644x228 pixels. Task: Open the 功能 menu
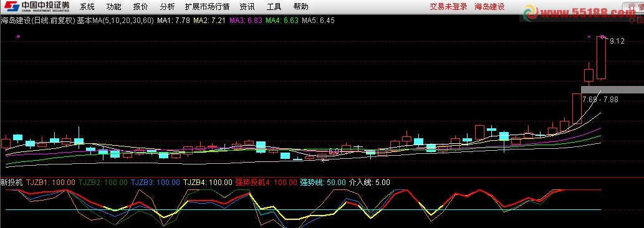tap(113, 7)
